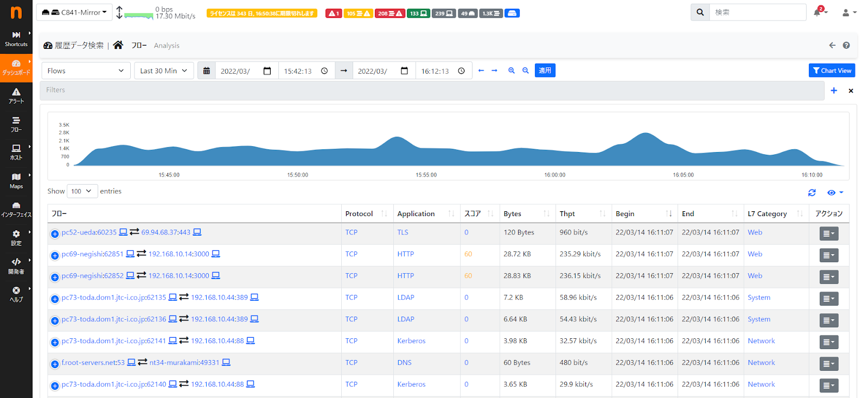
Task: Refresh the flows table
Action: (812, 193)
